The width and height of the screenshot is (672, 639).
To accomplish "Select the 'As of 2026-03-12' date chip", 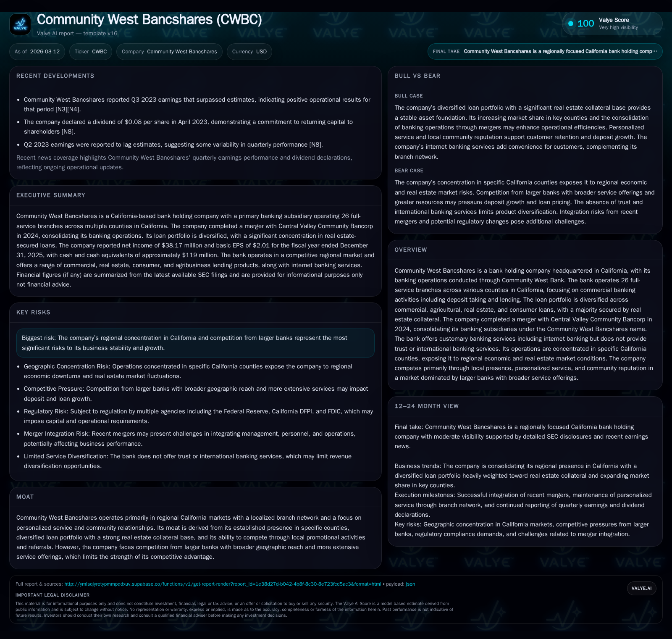I will (37, 52).
